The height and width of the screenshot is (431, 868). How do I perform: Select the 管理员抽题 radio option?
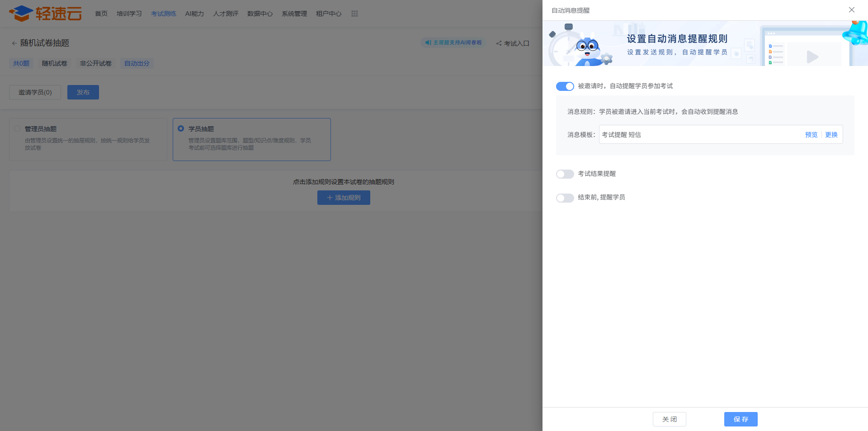tap(17, 129)
